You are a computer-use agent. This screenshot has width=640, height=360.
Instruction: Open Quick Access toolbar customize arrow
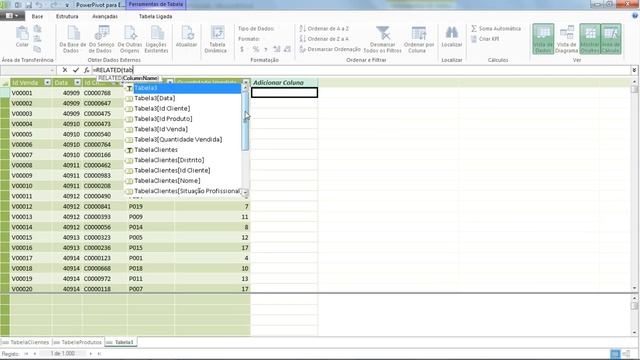pyautogui.click(x=67, y=5)
